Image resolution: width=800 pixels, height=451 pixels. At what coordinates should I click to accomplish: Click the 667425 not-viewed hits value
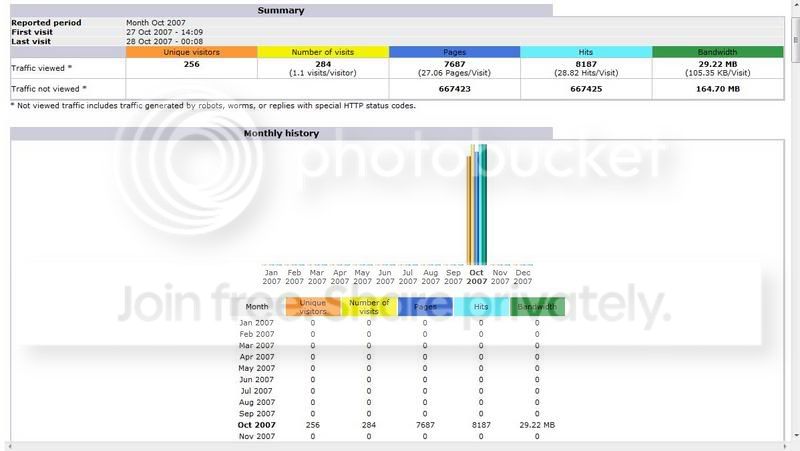pos(586,89)
